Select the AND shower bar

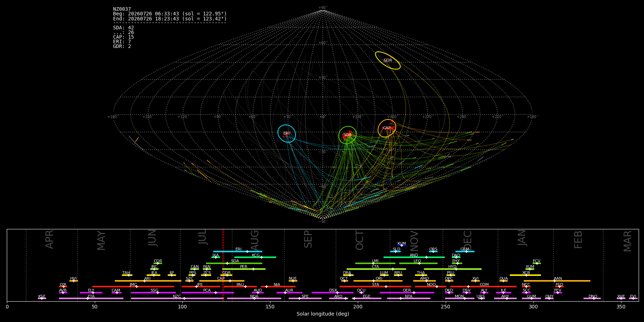coord(414,257)
